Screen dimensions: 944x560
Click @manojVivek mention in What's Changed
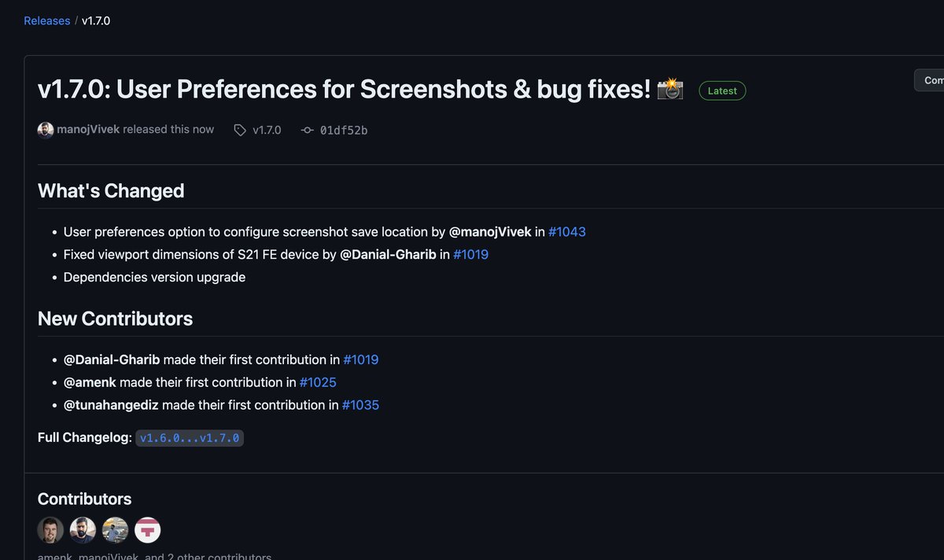490,232
